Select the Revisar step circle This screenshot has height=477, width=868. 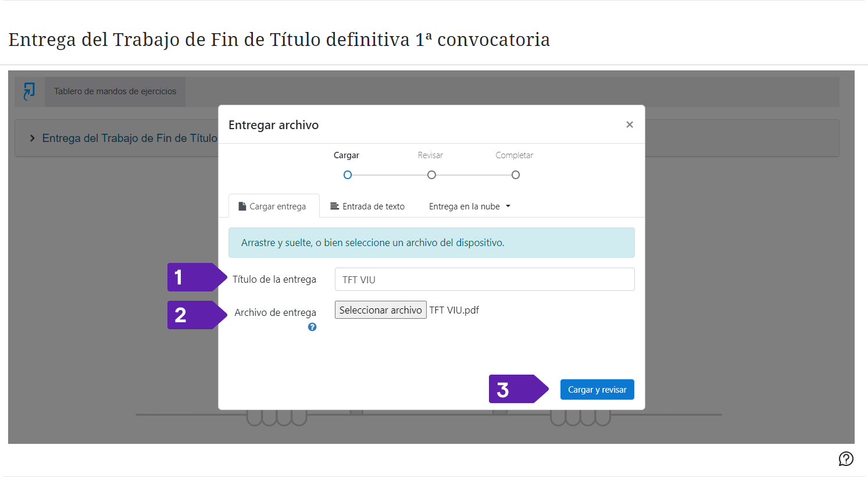pos(431,175)
